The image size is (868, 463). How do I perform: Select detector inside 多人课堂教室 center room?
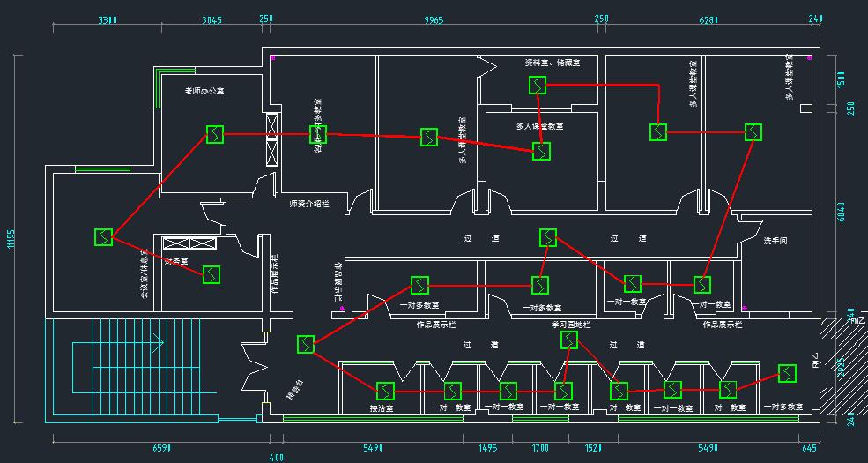coord(541,151)
